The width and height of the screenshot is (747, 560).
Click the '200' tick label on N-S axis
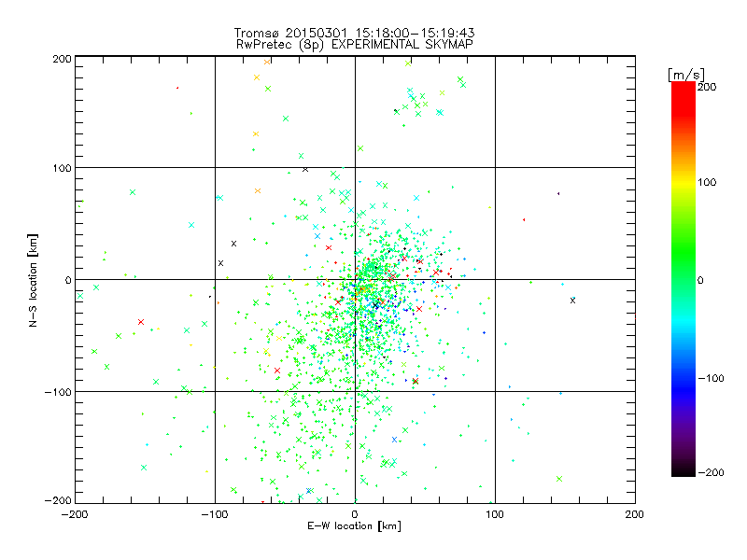[x=62, y=59]
